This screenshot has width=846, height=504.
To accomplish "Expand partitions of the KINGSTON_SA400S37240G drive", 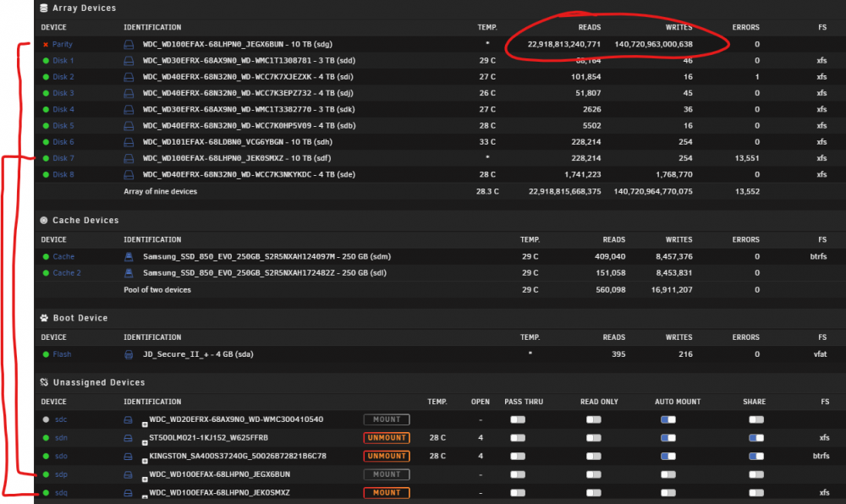I will (x=145, y=462).
